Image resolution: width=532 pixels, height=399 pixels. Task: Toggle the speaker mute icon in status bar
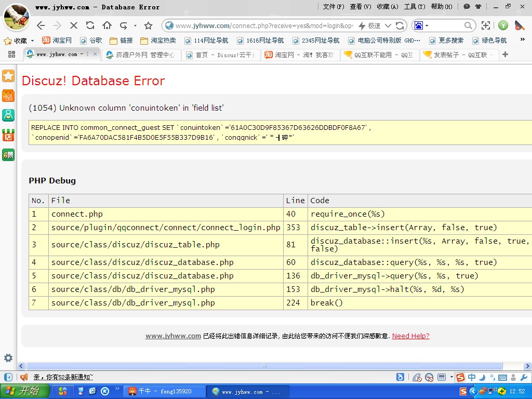pyautogui.click(x=24, y=377)
